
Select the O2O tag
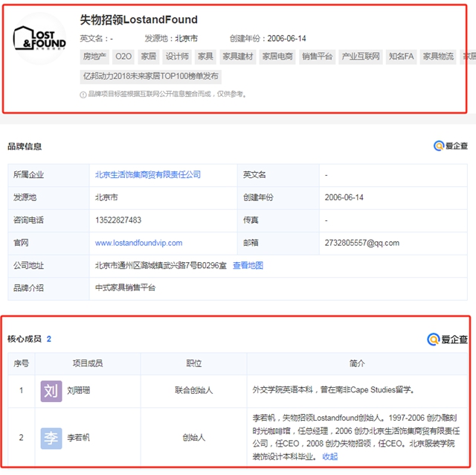tap(123, 57)
